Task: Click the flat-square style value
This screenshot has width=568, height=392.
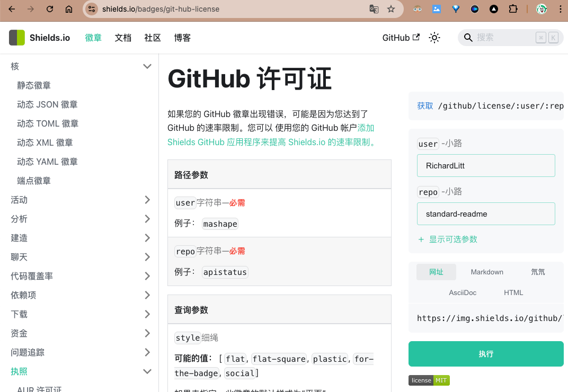Action: point(279,359)
